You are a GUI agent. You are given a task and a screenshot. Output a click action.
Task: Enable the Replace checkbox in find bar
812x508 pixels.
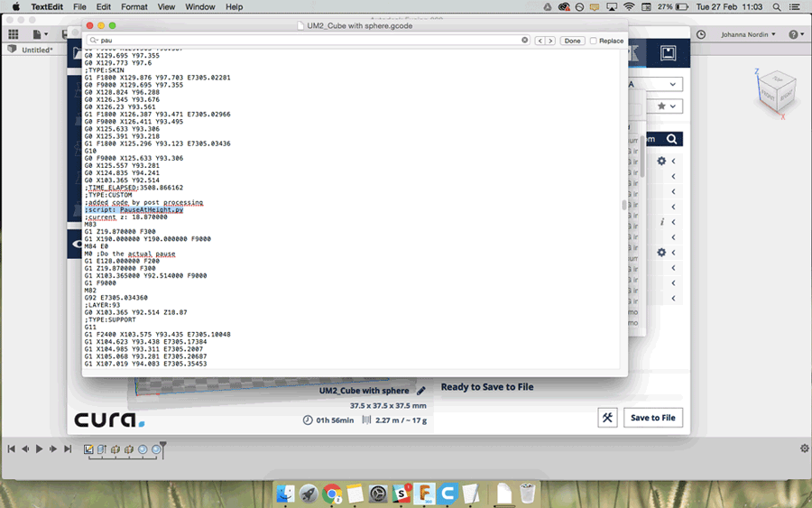[x=594, y=41]
